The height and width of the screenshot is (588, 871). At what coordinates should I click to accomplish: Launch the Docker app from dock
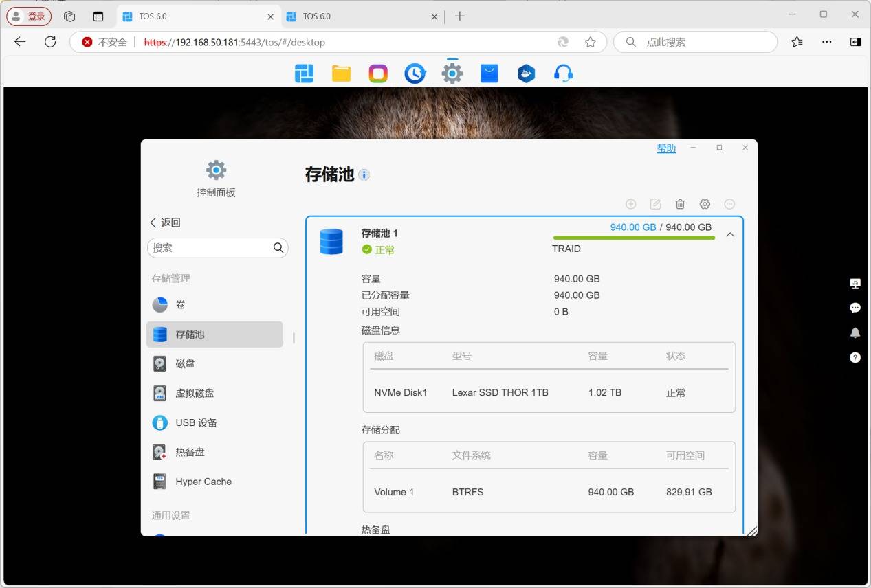[526, 73]
